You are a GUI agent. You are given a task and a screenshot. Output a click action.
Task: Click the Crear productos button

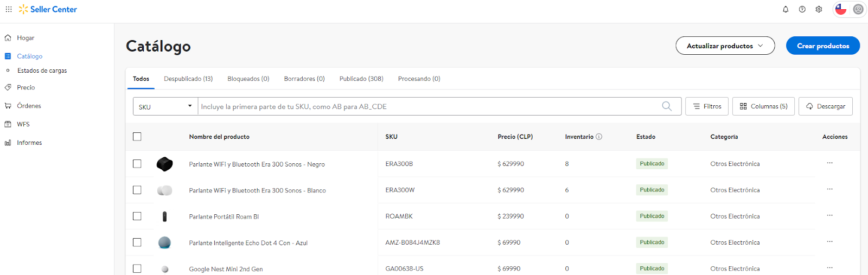tap(823, 46)
